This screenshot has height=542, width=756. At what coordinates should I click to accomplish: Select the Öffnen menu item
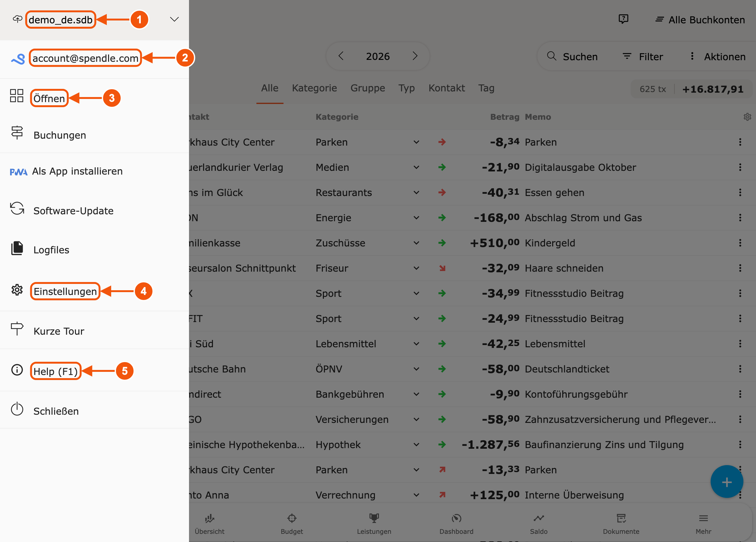[49, 98]
